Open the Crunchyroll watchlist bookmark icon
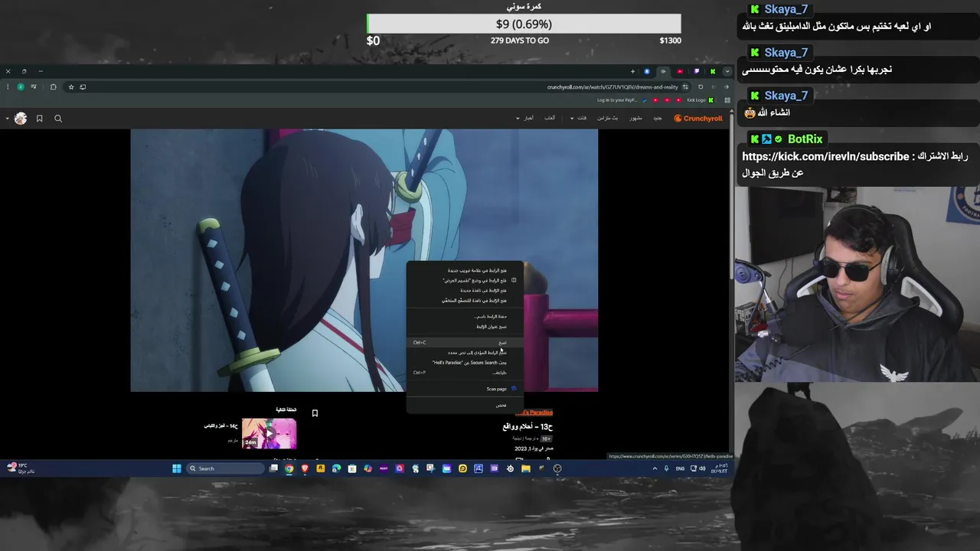The width and height of the screenshot is (980, 551). 39,119
